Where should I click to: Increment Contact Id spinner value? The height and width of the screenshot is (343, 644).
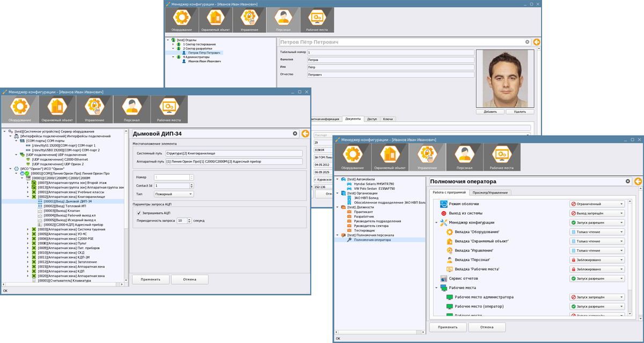pyautogui.click(x=192, y=184)
